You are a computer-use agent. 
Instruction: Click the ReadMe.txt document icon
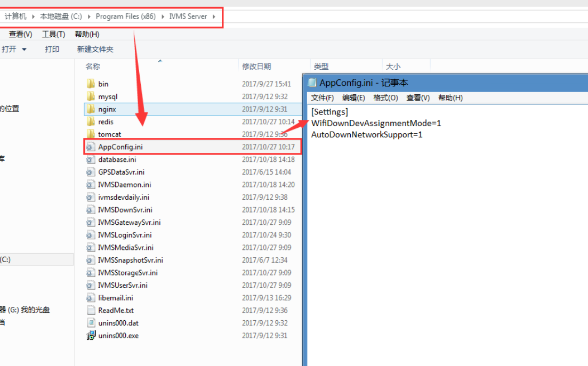[x=91, y=310]
